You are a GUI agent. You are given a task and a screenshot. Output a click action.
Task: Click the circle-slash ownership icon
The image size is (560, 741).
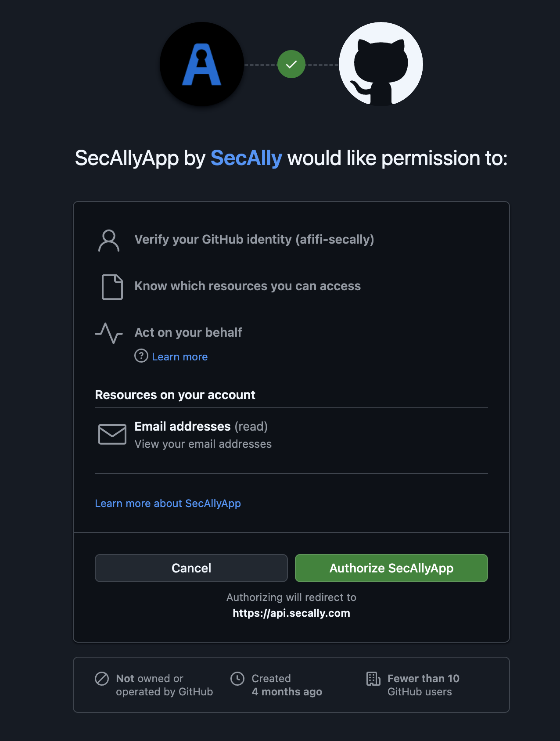coord(101,679)
